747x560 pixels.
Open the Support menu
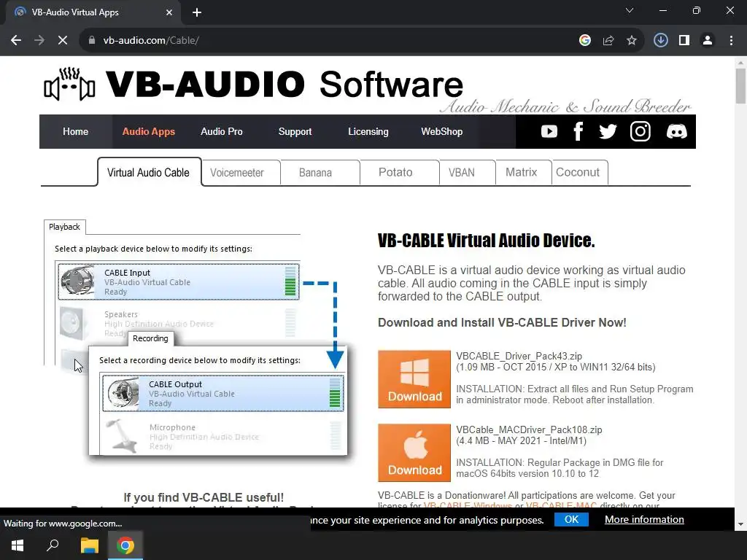pyautogui.click(x=295, y=131)
